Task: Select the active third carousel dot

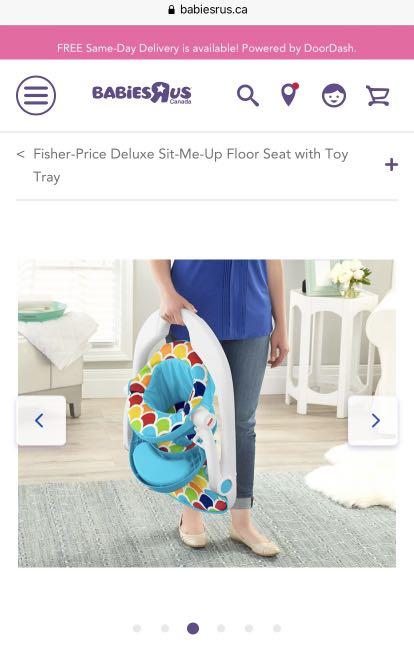Action: point(193,628)
